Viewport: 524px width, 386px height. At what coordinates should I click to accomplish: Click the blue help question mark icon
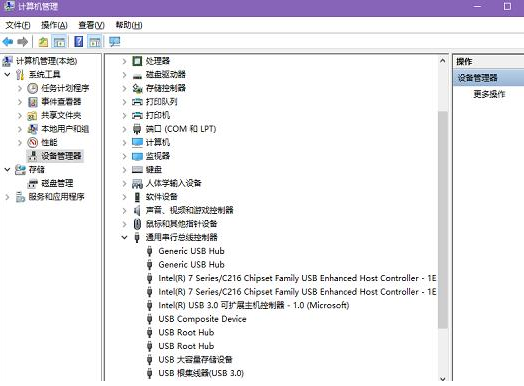tap(79, 42)
